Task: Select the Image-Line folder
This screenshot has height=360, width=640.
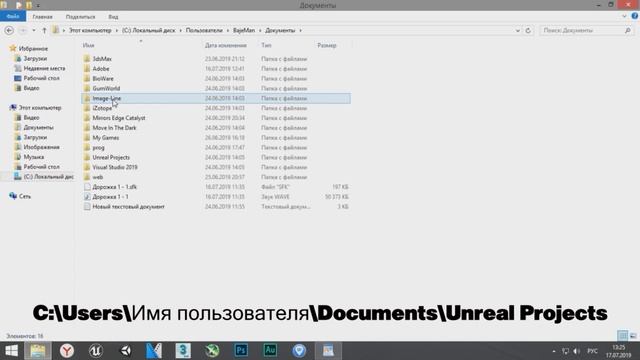Action: coord(216,98)
